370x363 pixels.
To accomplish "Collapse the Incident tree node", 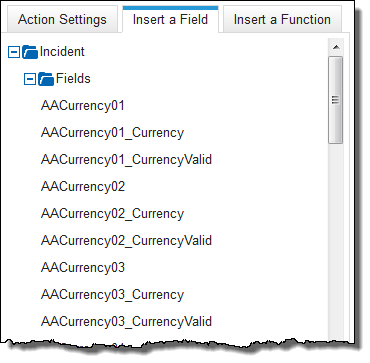I will (x=14, y=52).
